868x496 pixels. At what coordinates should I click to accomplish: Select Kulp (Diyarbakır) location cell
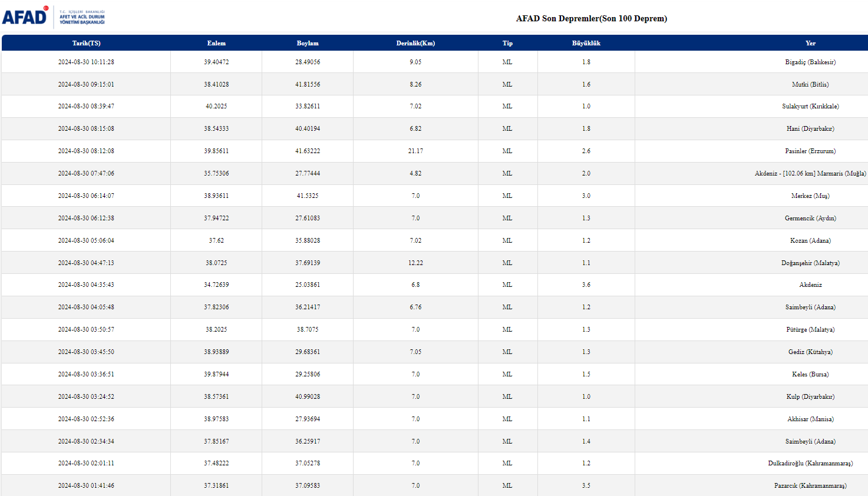tap(810, 396)
